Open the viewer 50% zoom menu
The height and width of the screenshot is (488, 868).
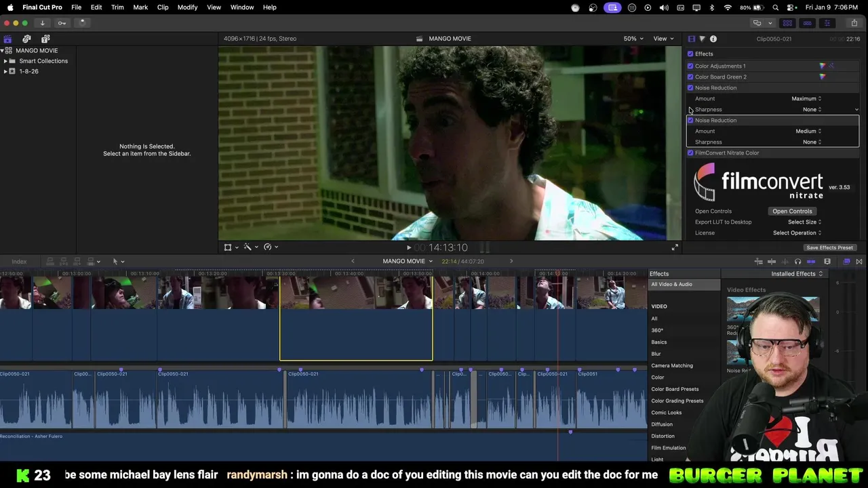pos(633,39)
